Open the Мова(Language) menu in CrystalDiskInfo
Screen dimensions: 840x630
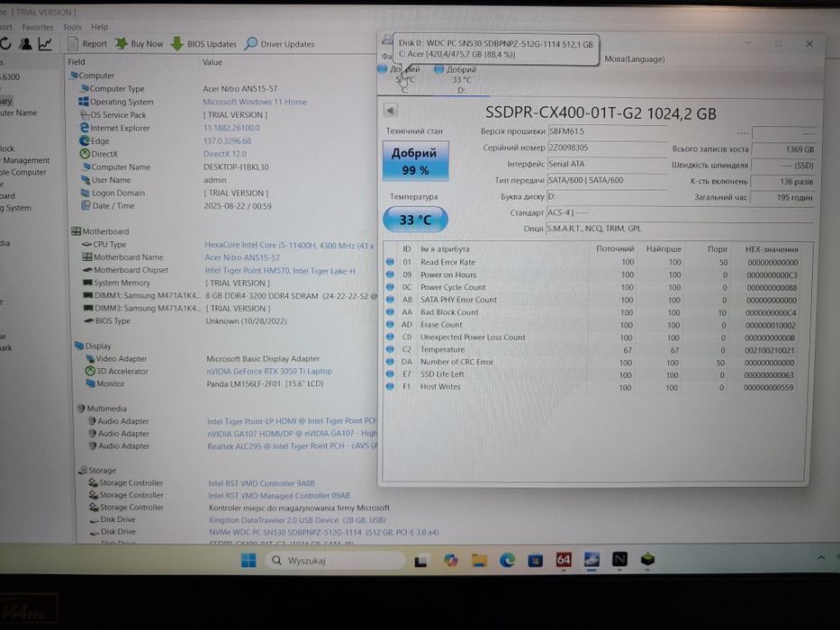coord(635,58)
